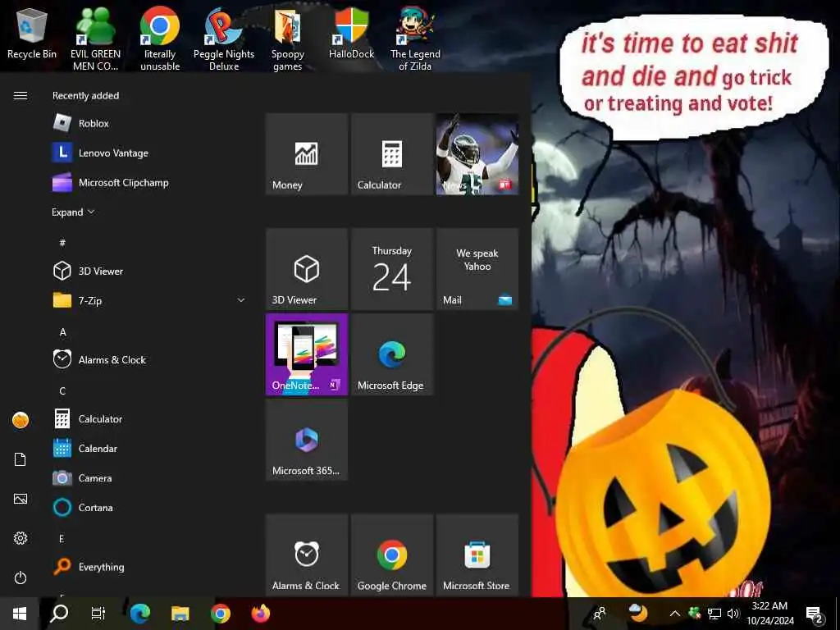The width and height of the screenshot is (840, 630).
Task: Open taskbar Search magnifier
Action: [x=59, y=614]
